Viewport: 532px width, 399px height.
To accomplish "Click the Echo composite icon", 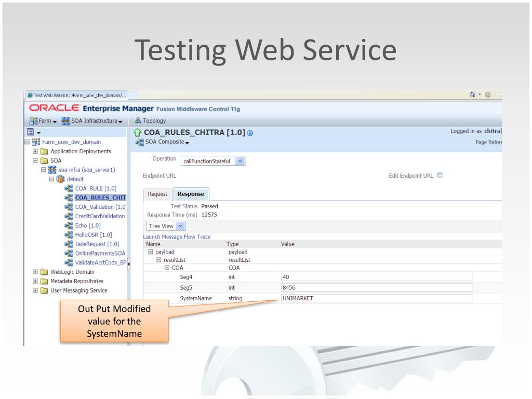I will pos(69,225).
